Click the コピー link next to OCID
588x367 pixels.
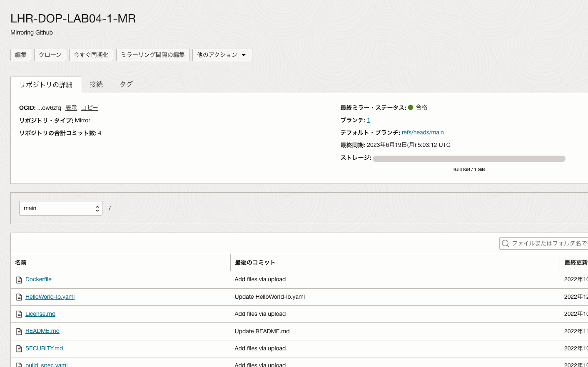point(90,108)
